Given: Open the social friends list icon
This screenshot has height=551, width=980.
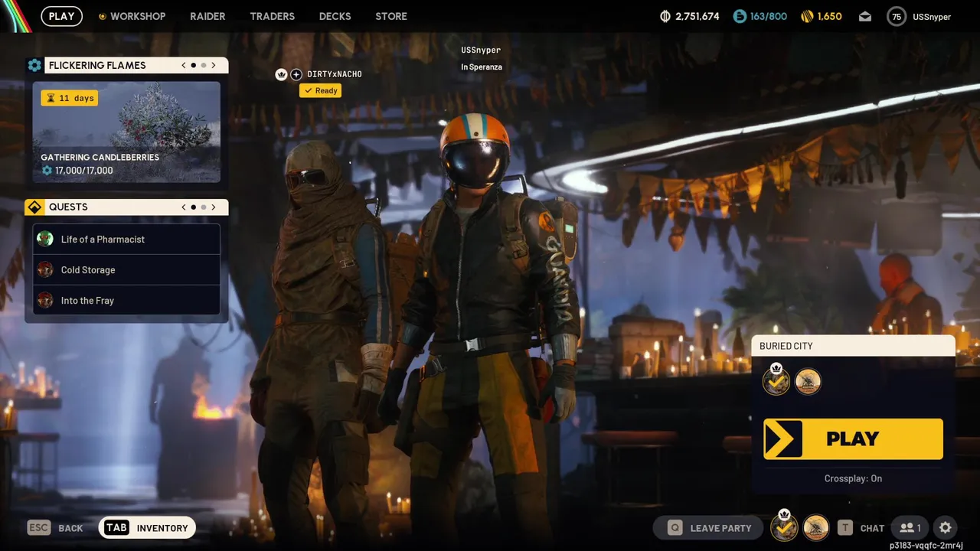Looking at the screenshot, I should [910, 527].
